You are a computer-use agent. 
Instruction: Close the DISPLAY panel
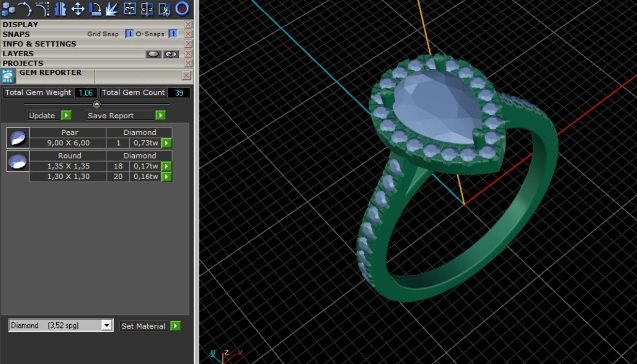pyautogui.click(x=188, y=24)
